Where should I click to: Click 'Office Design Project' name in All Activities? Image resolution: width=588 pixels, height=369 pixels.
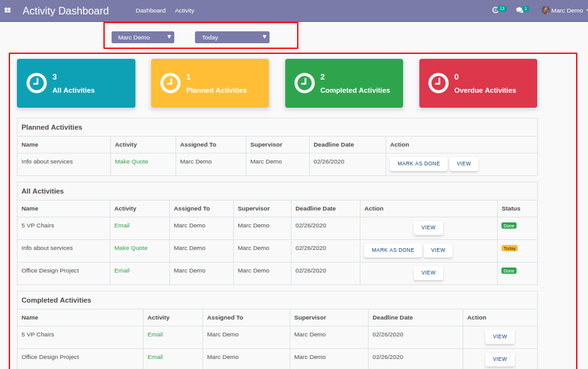pos(50,271)
